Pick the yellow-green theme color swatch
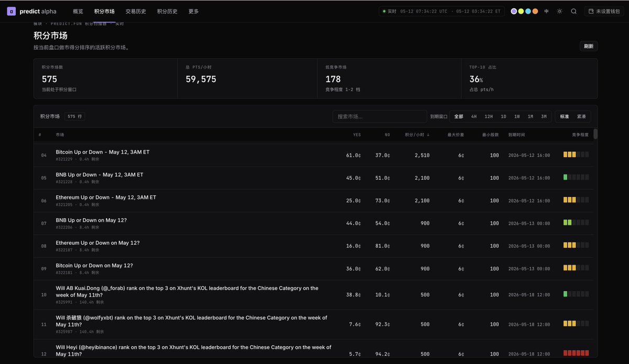 coord(521,11)
